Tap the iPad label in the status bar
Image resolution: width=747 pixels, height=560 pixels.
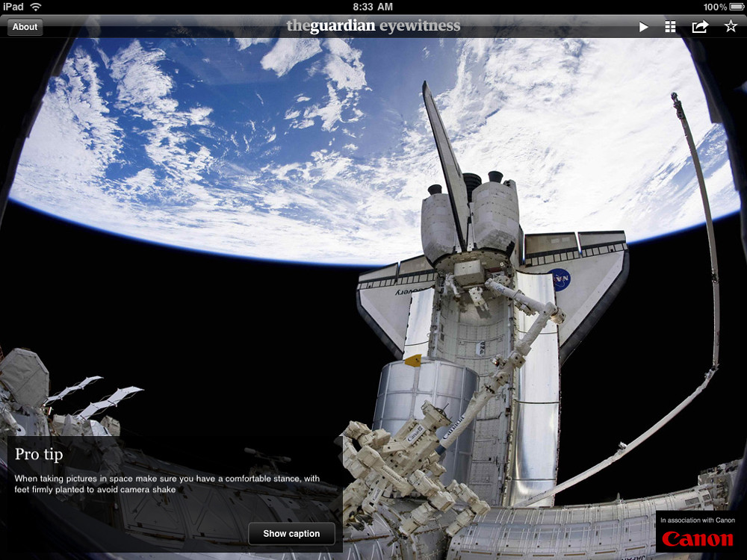(13, 7)
